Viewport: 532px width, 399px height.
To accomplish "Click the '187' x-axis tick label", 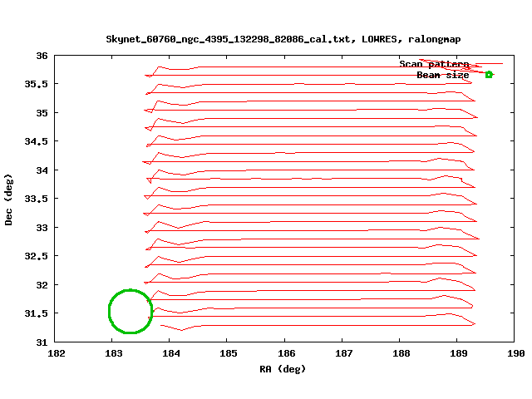I will click(343, 353).
